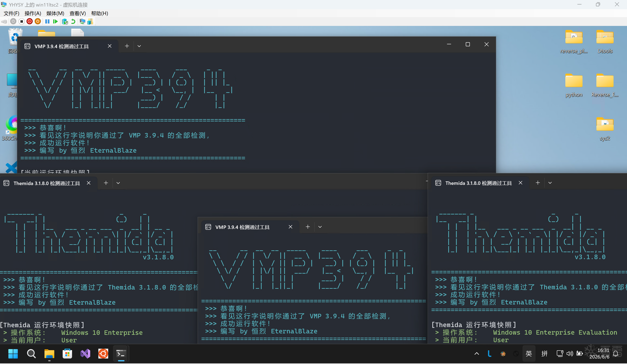Screen dimensions: 627x364
Task: Open the Windows Start menu
Action: [13, 354]
